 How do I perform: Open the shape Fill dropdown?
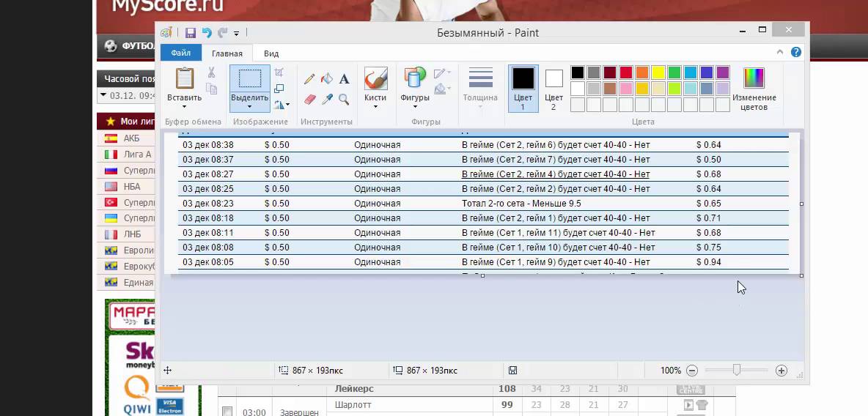point(442,88)
